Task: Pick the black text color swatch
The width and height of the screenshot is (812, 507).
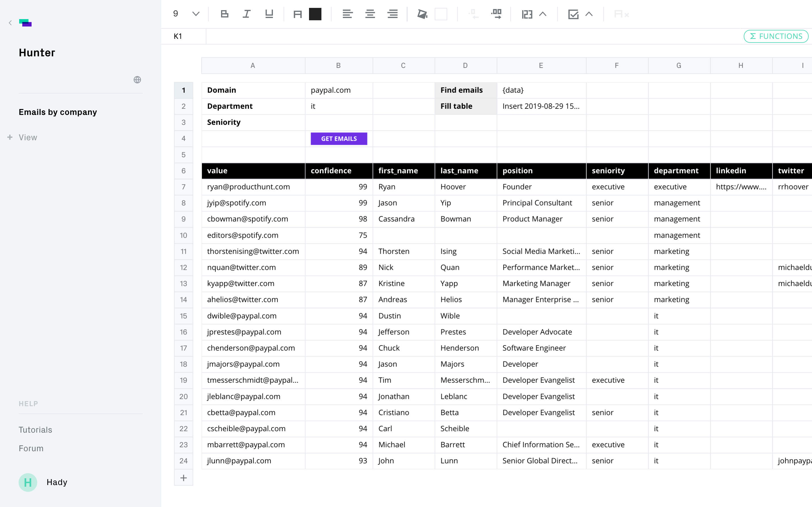Action: coord(315,14)
